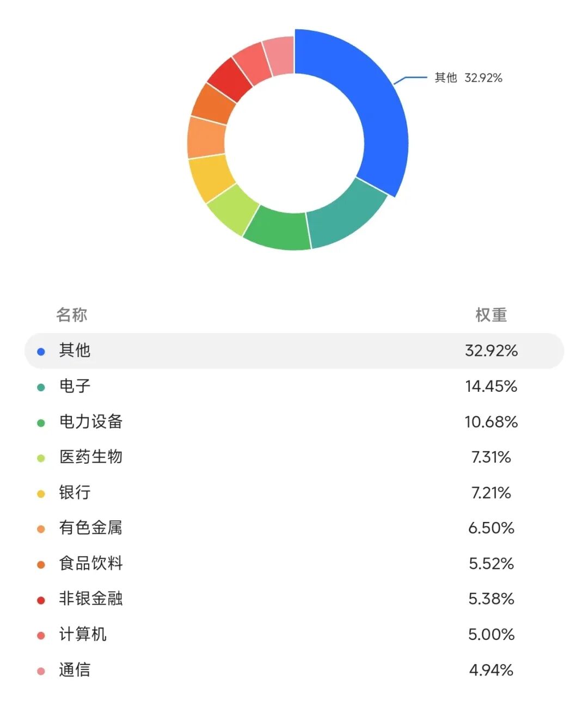The width and height of the screenshot is (588, 707).
Task: Select the 银行 row
Action: (294, 493)
